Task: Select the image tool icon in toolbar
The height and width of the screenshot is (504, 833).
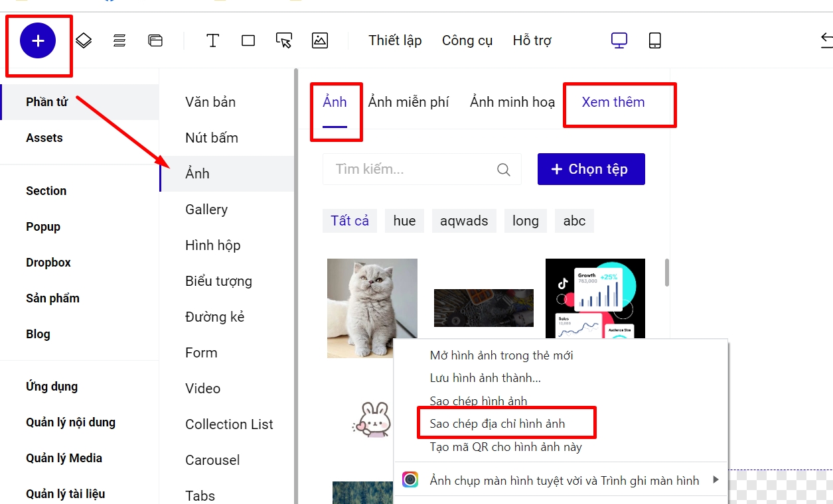Action: (x=320, y=41)
